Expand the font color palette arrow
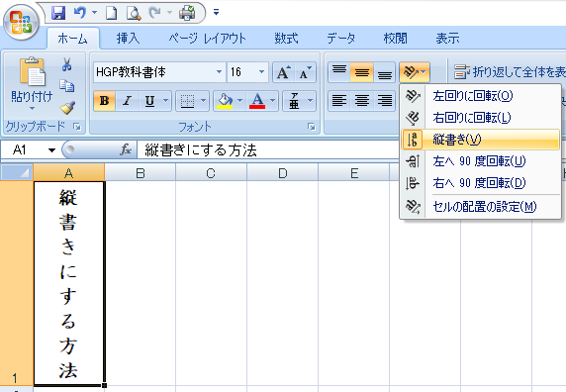Screen dimensions: 566x392 point(273,101)
